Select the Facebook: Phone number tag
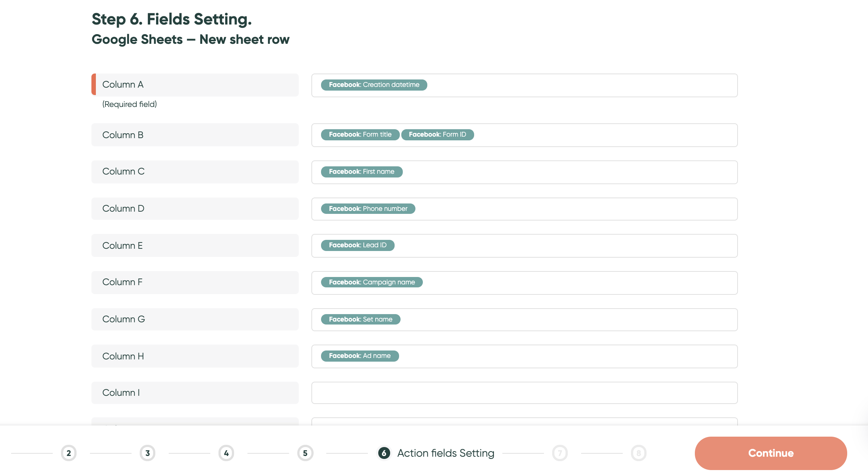Screen dimensions: 868x476 (368, 209)
